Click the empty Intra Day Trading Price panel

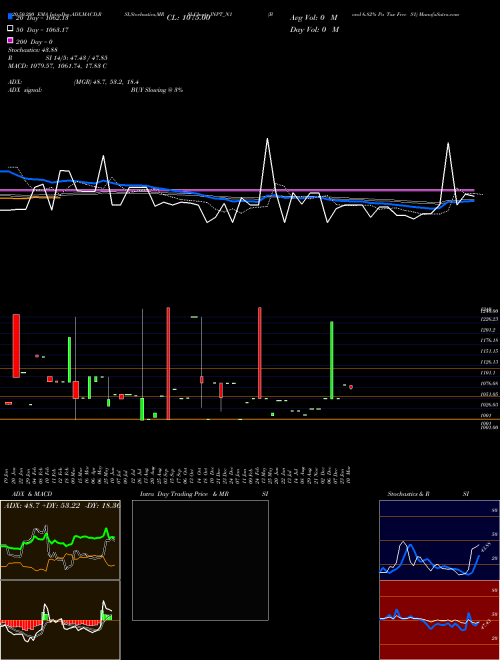tap(200, 560)
